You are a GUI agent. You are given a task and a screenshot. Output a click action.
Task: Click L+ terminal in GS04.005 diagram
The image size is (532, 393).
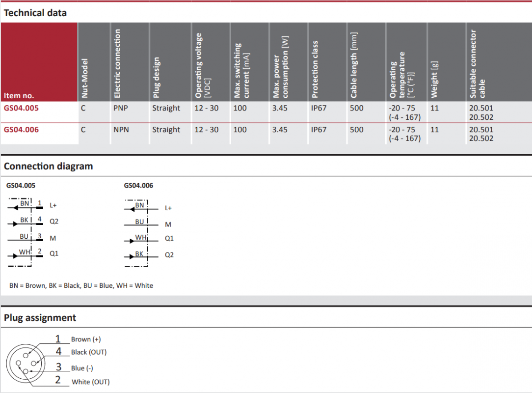[53, 205]
